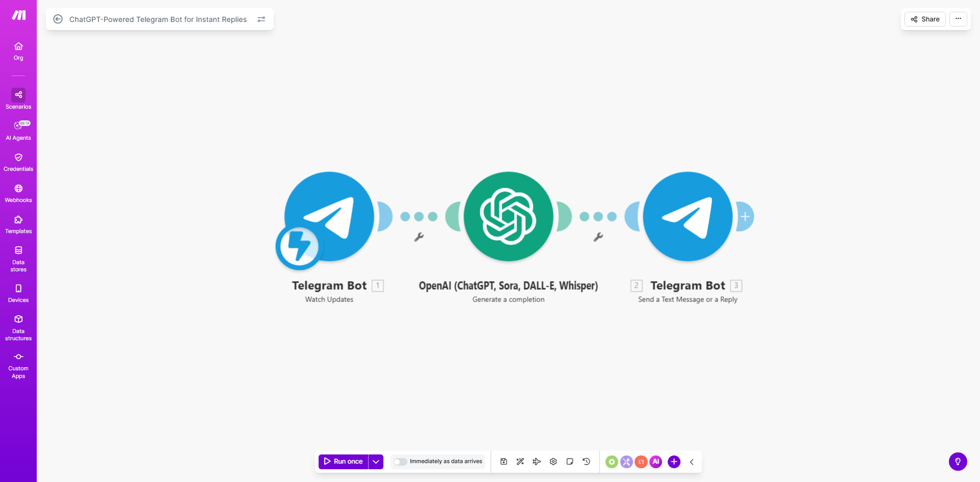Viewport: 980px width, 482px height.
Task: Click the instant trigger lightning badge
Action: click(x=299, y=247)
